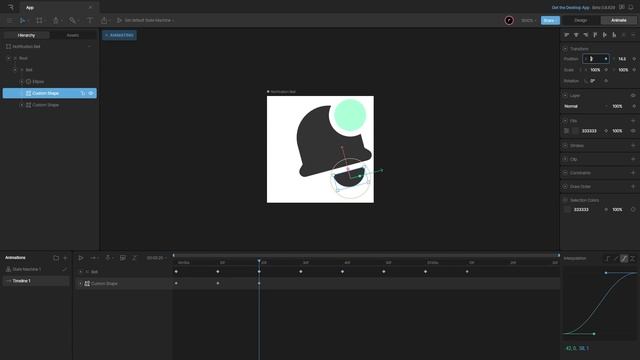Add Draw Order rule with plus
Image resolution: width=640 pixels, height=360 pixels.
633,187
